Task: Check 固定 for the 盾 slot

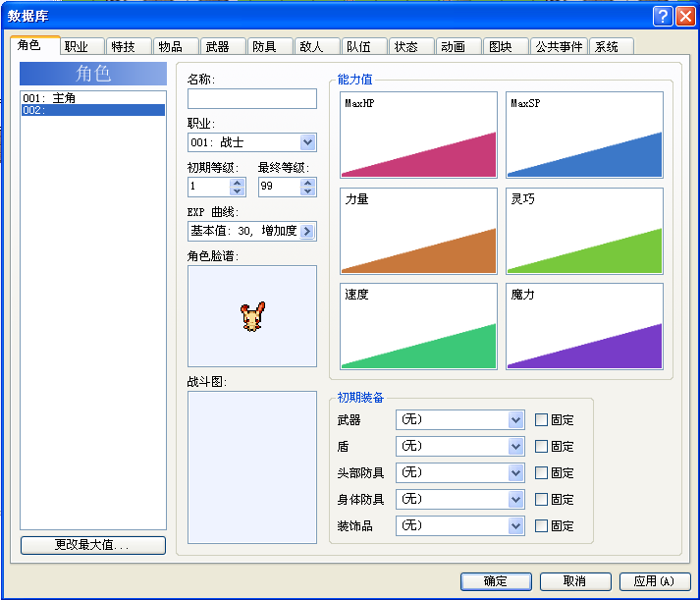Action: tap(541, 447)
